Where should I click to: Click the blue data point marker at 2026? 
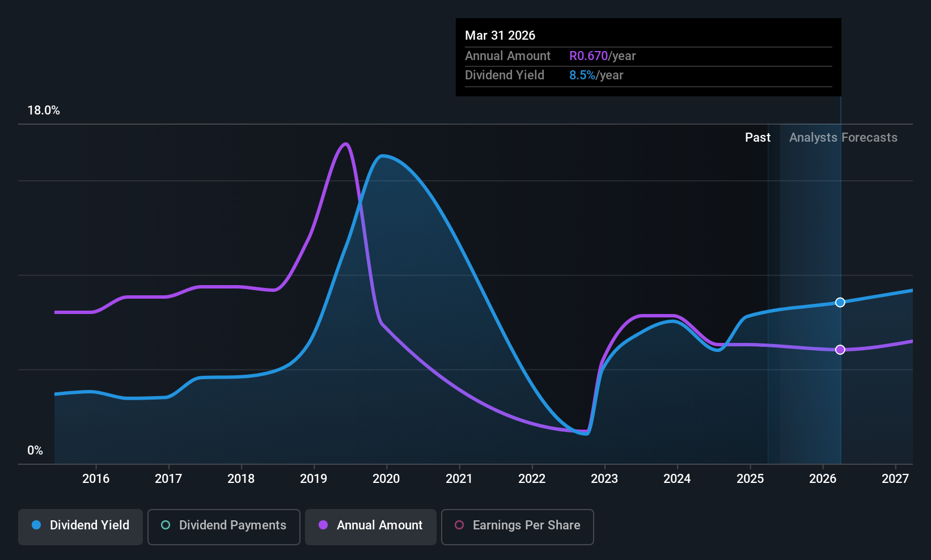tap(840, 302)
